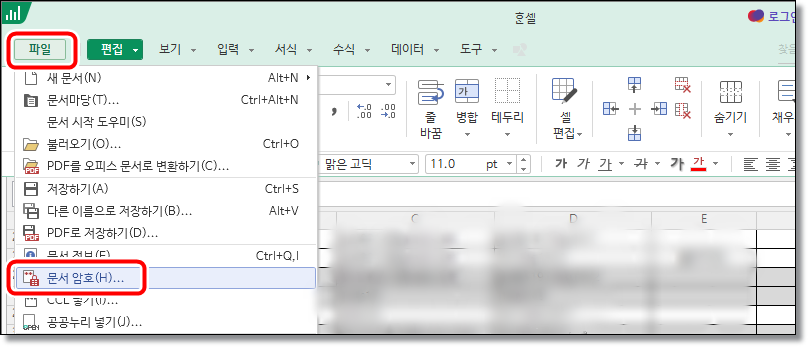808x362 pixels.
Task: Open the underline style dropdown arrow
Action: [x=621, y=165]
